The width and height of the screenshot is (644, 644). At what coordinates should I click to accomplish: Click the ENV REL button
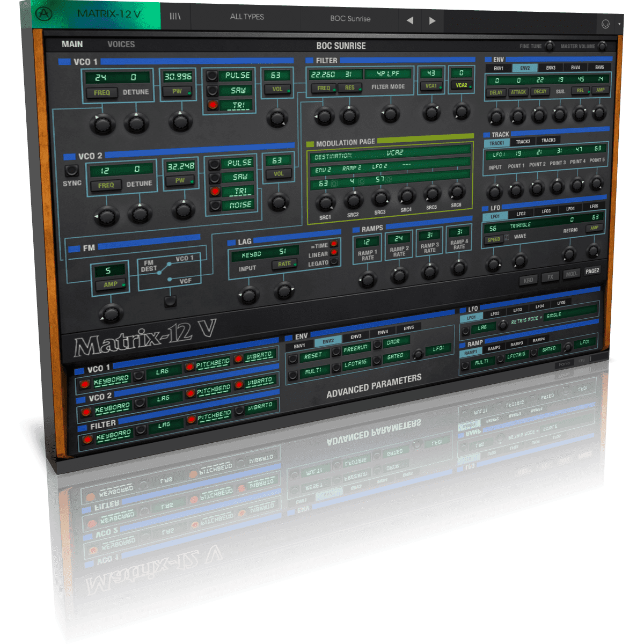coord(581,90)
